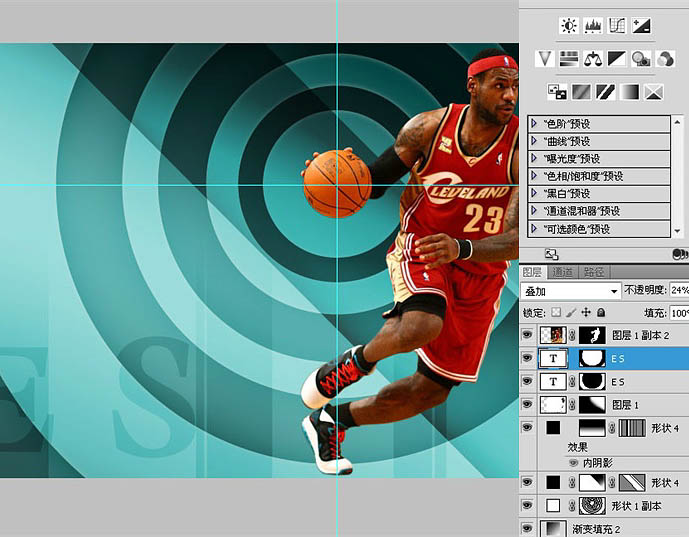This screenshot has width=689, height=537.
Task: Hide the 形状 1 副本 layer
Action: (527, 506)
